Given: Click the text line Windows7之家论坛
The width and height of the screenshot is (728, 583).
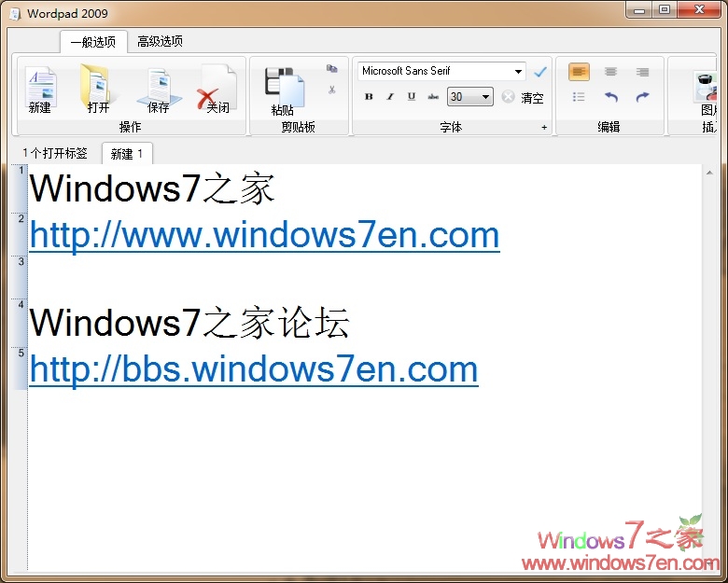Looking at the screenshot, I should pyautogui.click(x=189, y=323).
